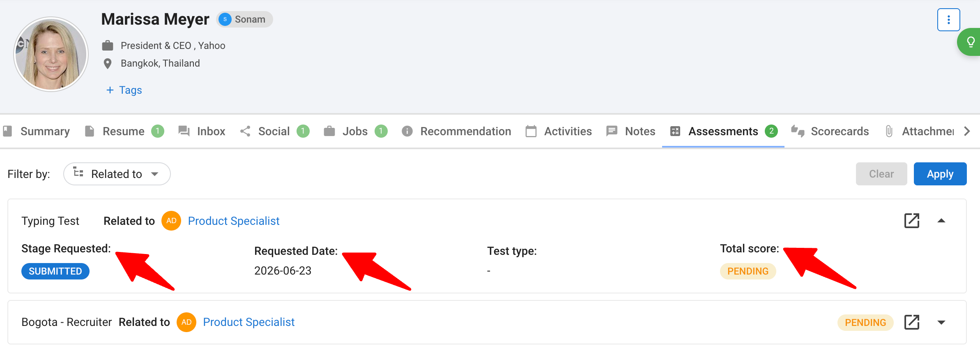Click the President & CEO , Yahoo text
The image size is (980, 351).
point(173,46)
